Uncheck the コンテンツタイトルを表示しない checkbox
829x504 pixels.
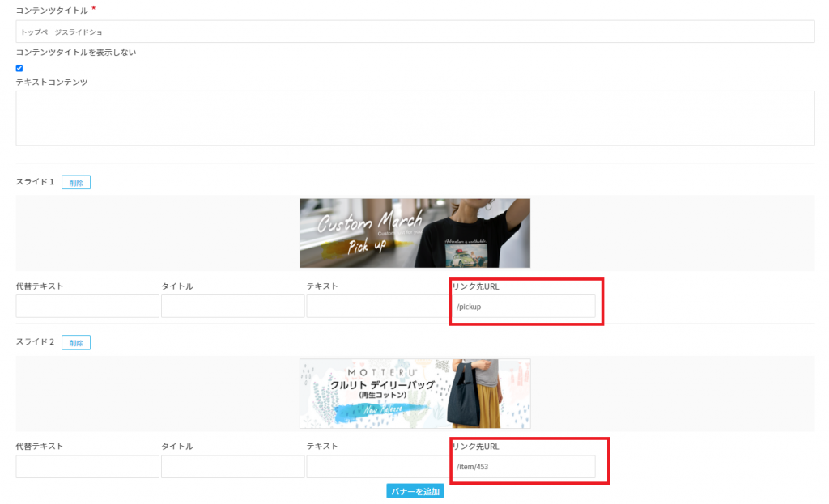pyautogui.click(x=19, y=68)
